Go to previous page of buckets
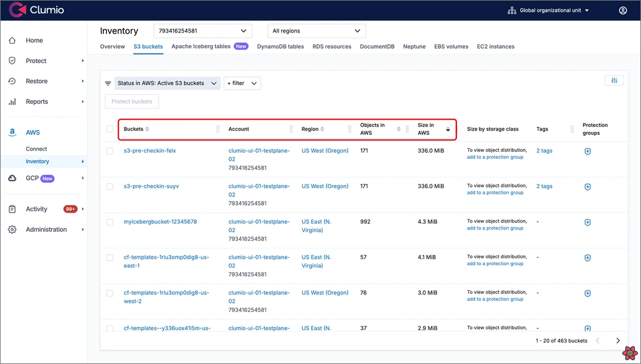 click(x=598, y=341)
